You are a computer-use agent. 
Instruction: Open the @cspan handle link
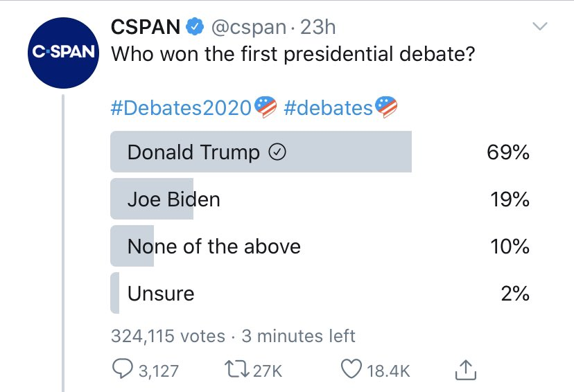point(247,27)
